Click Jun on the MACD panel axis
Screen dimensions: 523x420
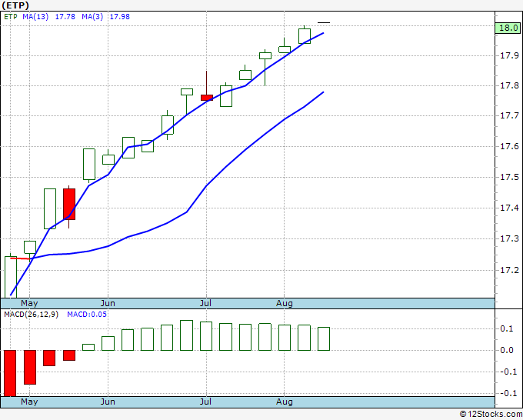[x=108, y=402]
